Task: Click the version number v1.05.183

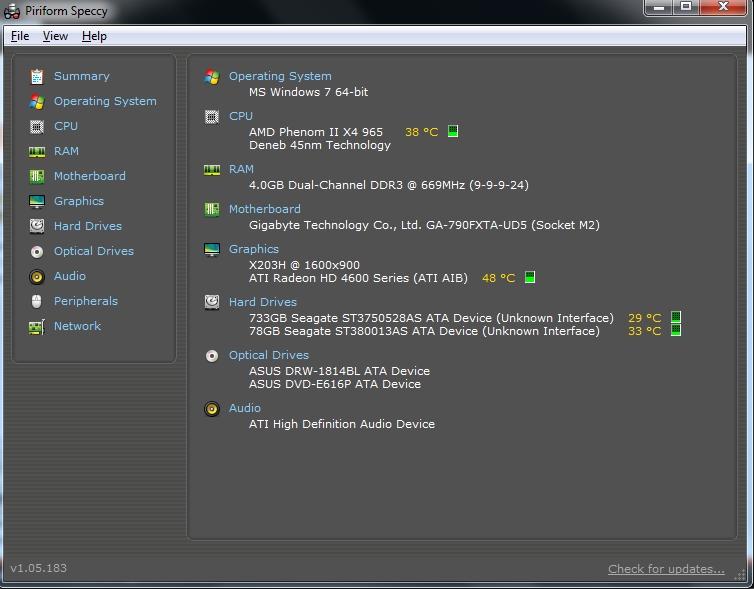Action: pos(38,568)
